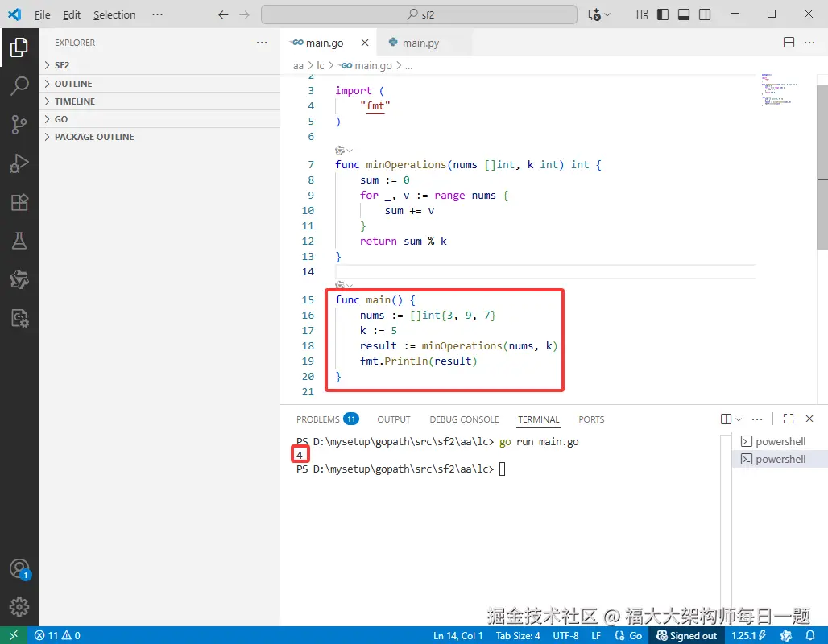Open the code lens dropdown above minOperations
The height and width of the screenshot is (644, 828).
pos(344,151)
